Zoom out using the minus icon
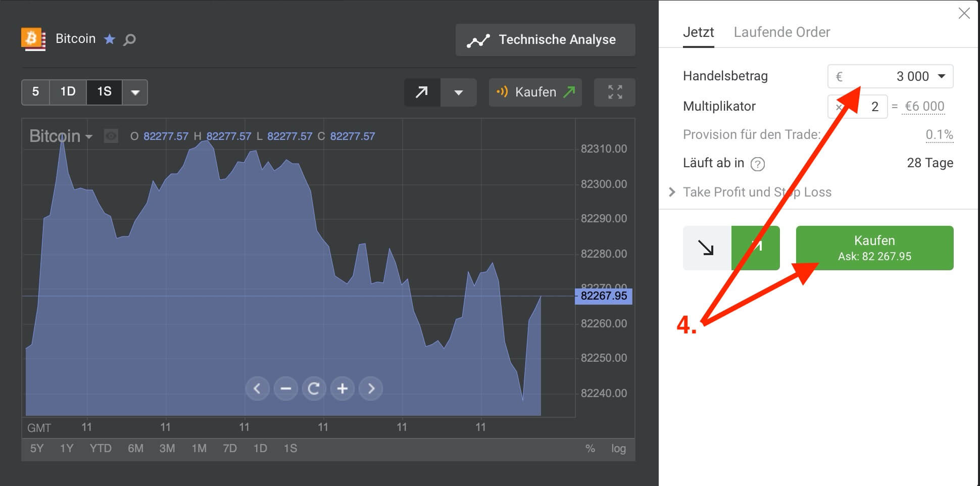This screenshot has width=980, height=486. pos(286,388)
